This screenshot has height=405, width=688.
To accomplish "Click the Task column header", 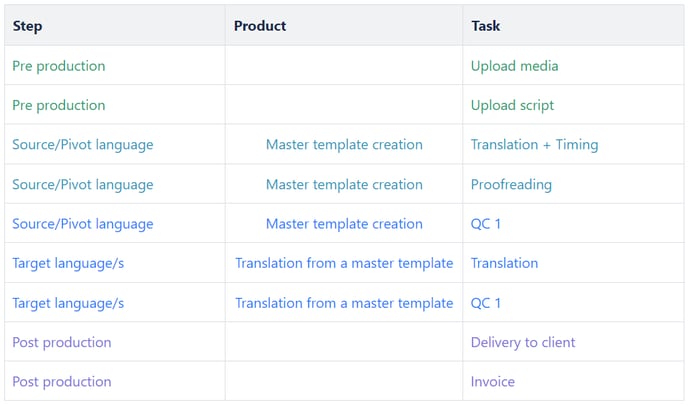I will pos(486,26).
